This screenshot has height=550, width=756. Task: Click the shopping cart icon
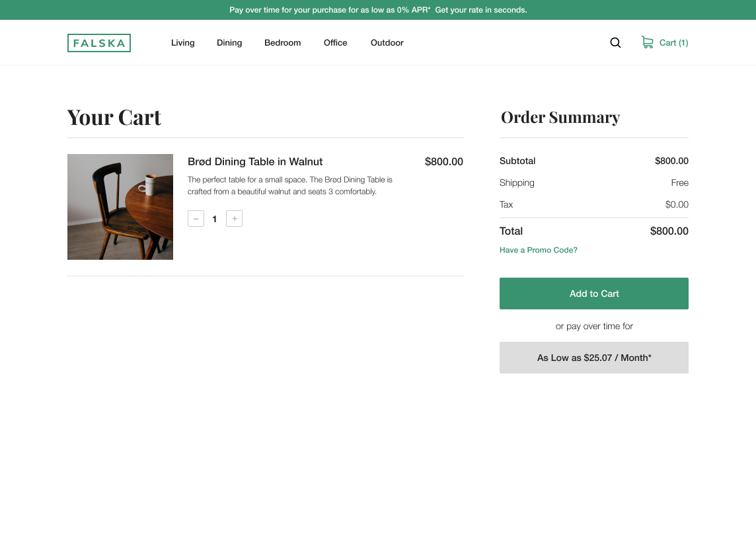pyautogui.click(x=647, y=42)
